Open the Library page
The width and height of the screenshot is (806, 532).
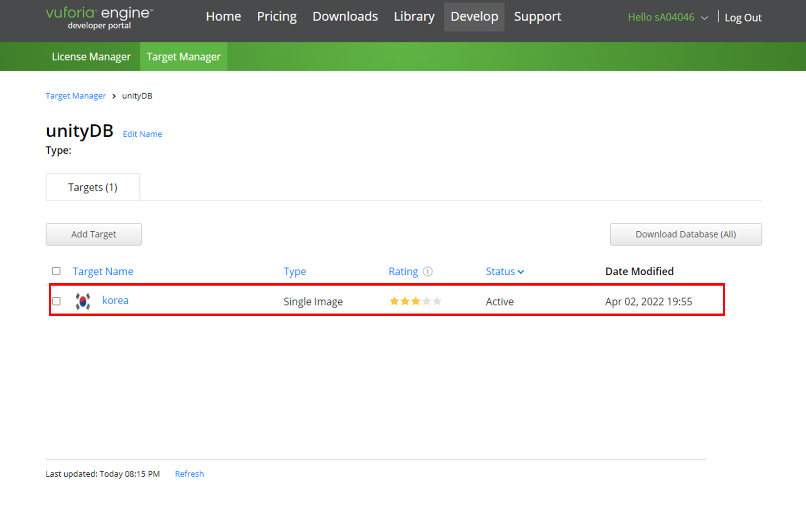(414, 17)
